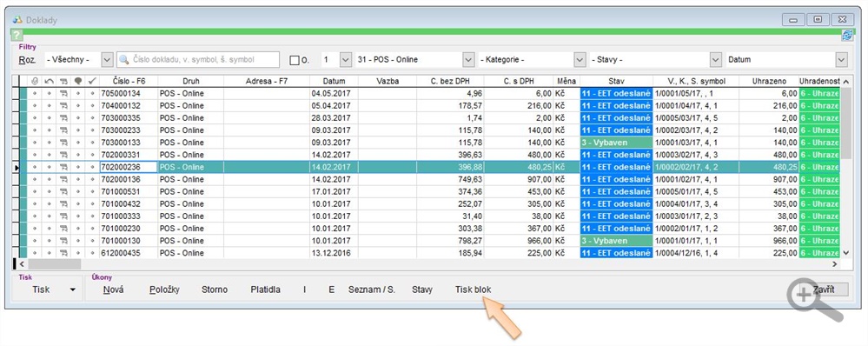The image size is (868, 346).
Task: Select document number 702000136 cell
Action: coord(129,179)
